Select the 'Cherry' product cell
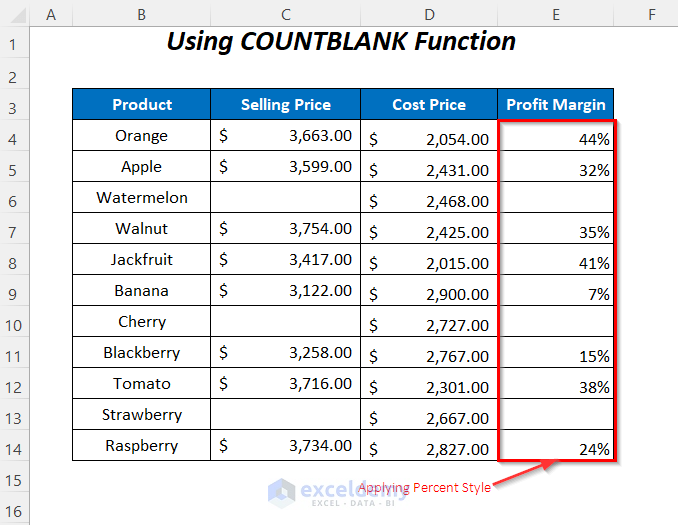The image size is (678, 525). tap(141, 321)
